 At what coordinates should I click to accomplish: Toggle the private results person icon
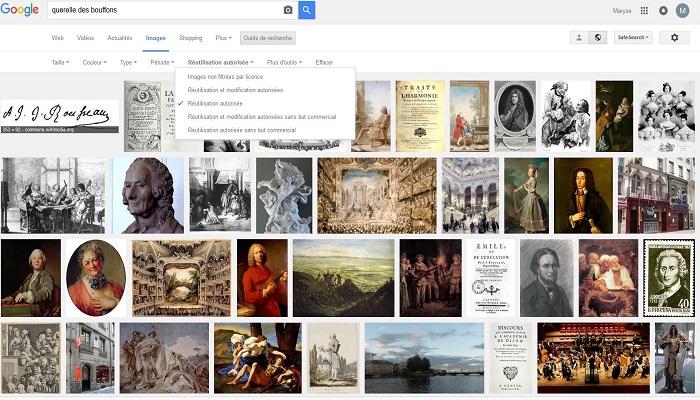(579, 38)
